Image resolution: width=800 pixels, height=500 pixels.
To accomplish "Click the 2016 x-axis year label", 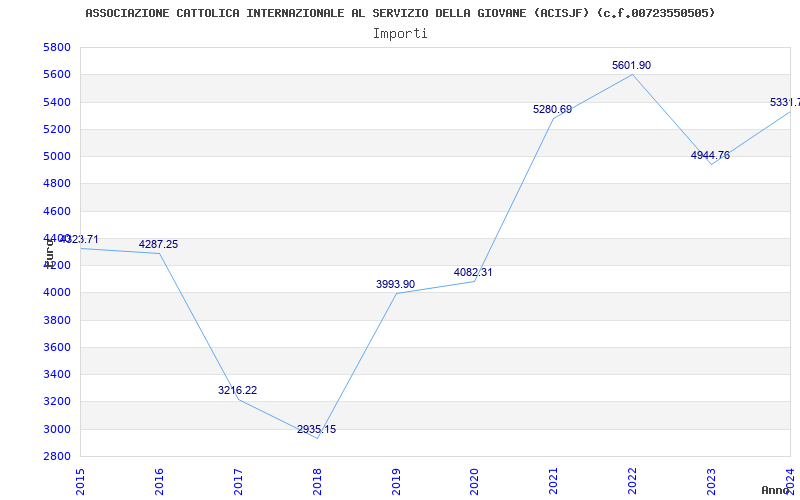I will pos(159,482).
